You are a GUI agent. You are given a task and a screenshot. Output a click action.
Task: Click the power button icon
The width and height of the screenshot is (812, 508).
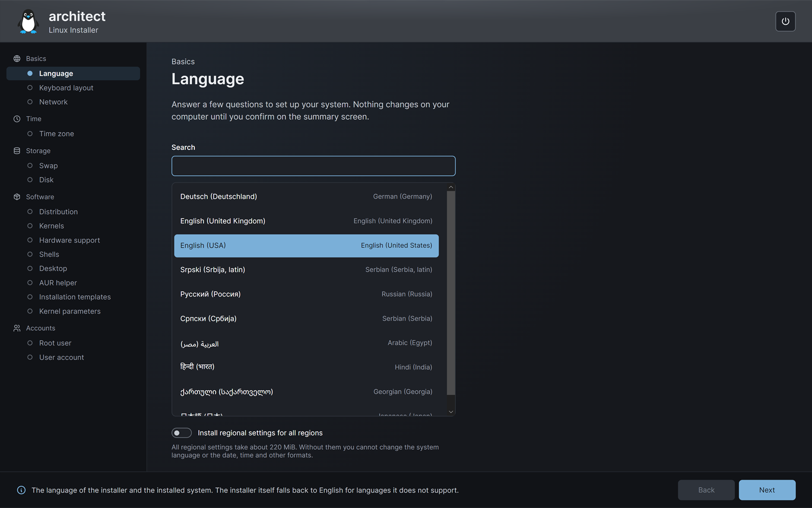point(785,21)
